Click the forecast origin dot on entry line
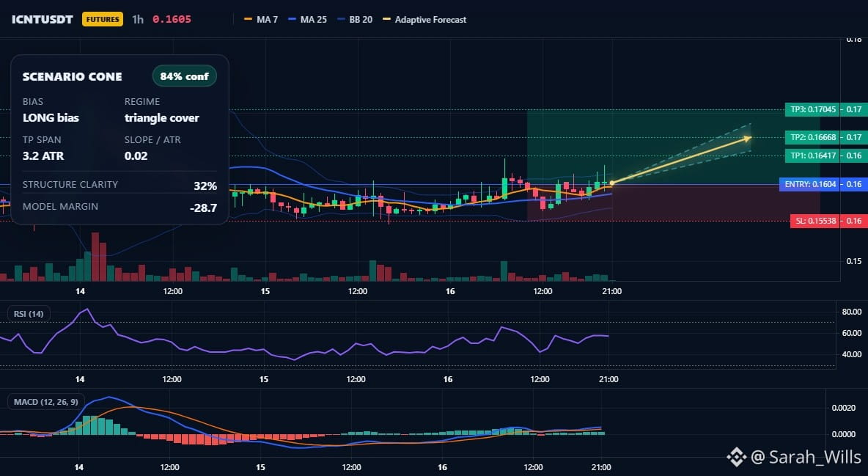Image resolution: width=868 pixels, height=476 pixels. tap(611, 183)
